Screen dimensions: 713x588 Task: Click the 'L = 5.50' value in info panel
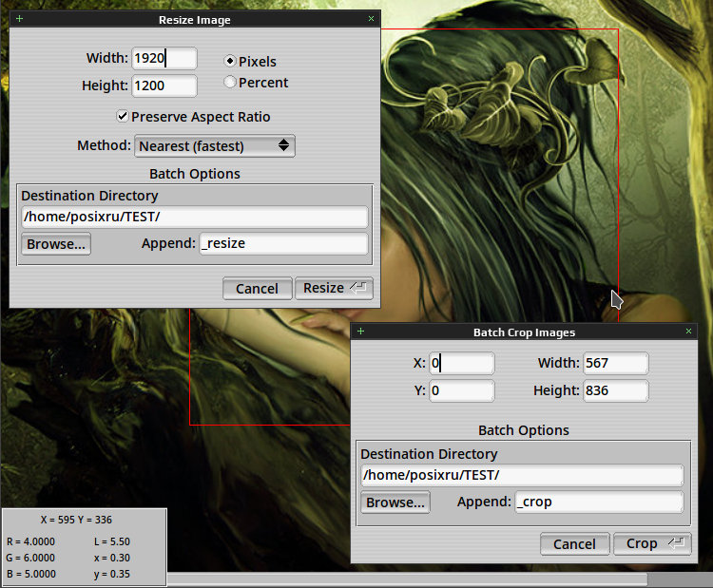[112, 541]
